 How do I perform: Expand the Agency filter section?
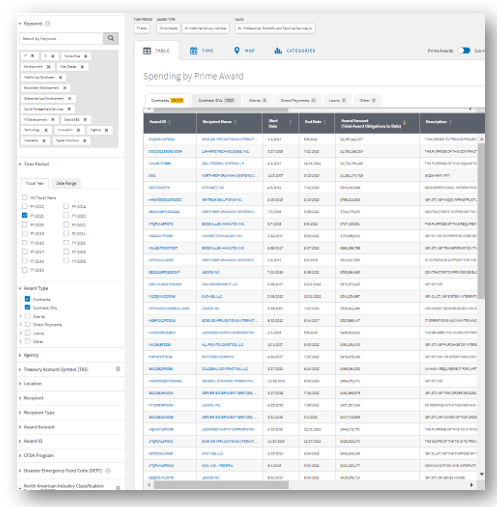[x=20, y=355]
